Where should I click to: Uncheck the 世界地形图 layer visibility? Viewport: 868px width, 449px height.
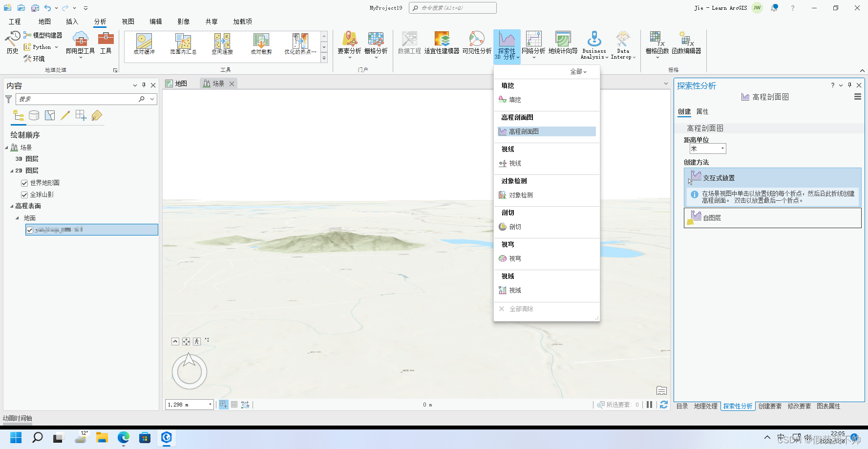click(24, 182)
